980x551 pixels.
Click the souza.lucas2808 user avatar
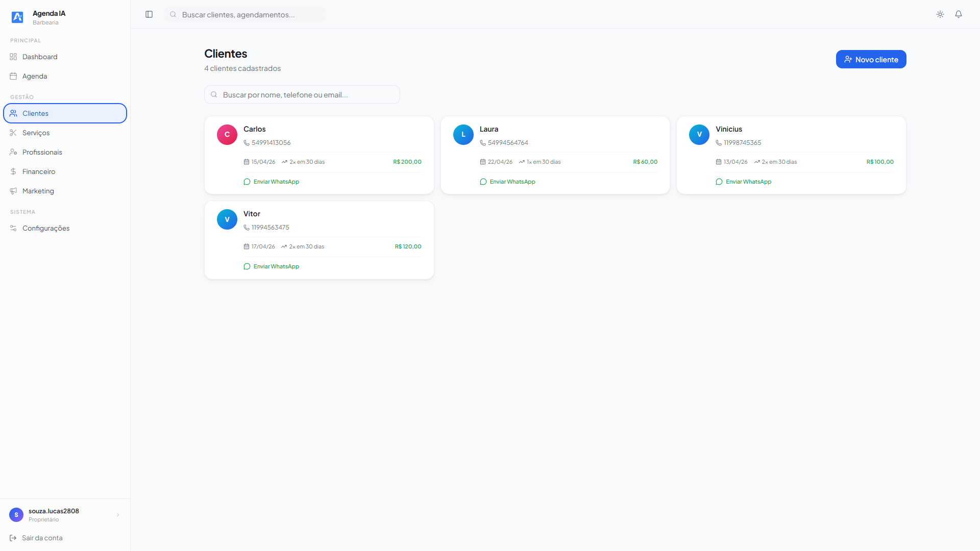pyautogui.click(x=16, y=515)
